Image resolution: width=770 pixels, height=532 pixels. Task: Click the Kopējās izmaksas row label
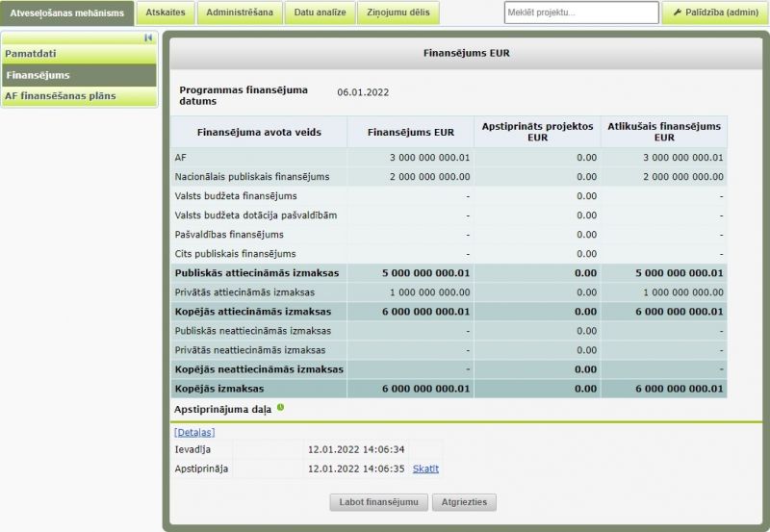click(x=219, y=389)
